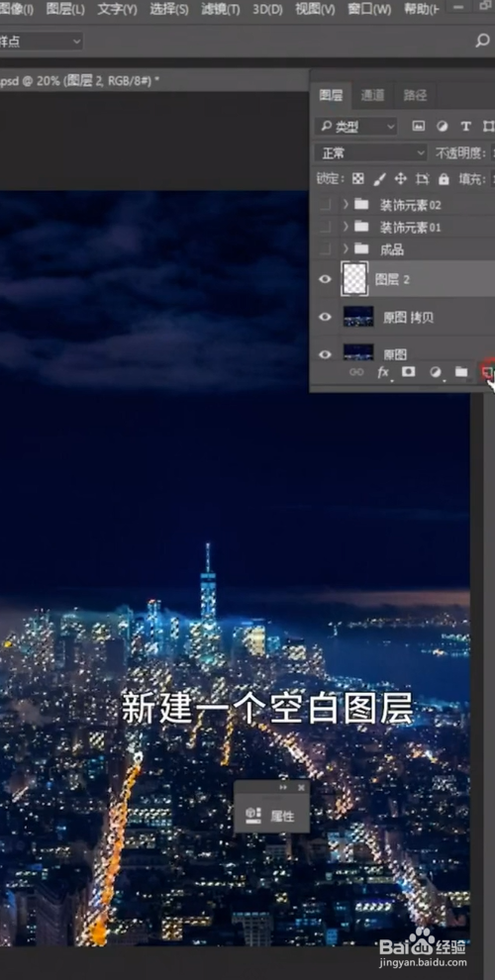Image resolution: width=495 pixels, height=980 pixels.
Task: Show the 装饰元素01 group visibility box
Action: 325,227
